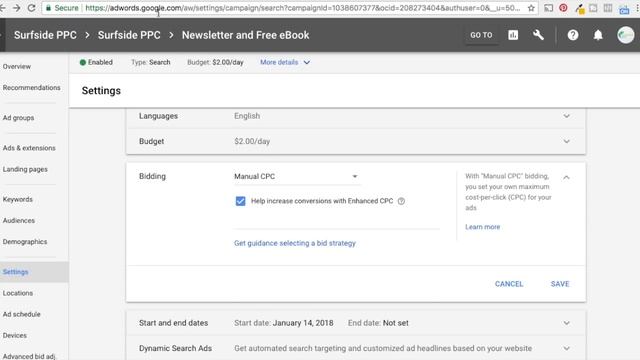Focus the browser address bar URL
This screenshot has width=640, height=360.
(302, 8)
